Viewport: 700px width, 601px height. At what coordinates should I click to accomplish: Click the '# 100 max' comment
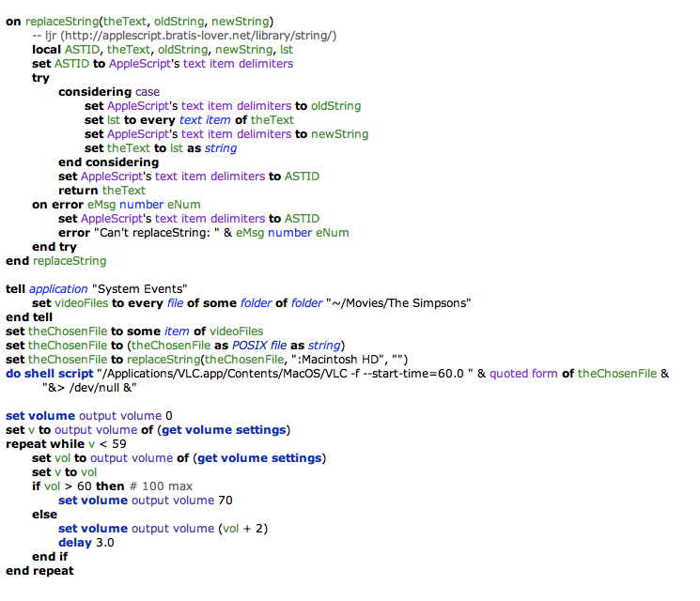tap(162, 486)
